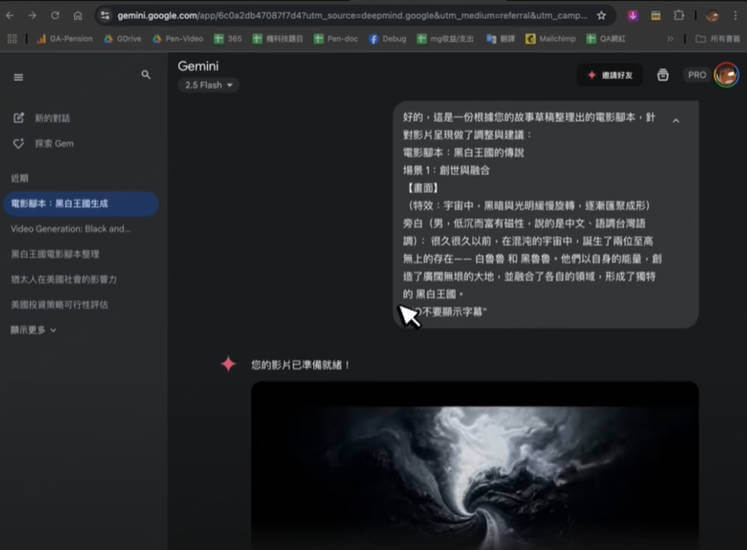This screenshot has height=550, width=747.
Task: Open the 猶太人在美國社會的影響力 chat
Action: click(x=64, y=279)
